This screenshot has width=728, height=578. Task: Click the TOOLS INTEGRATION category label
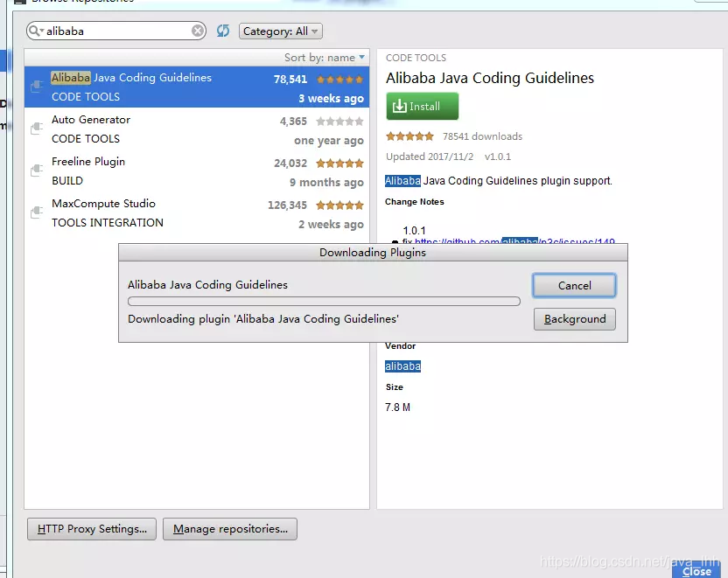coord(108,223)
